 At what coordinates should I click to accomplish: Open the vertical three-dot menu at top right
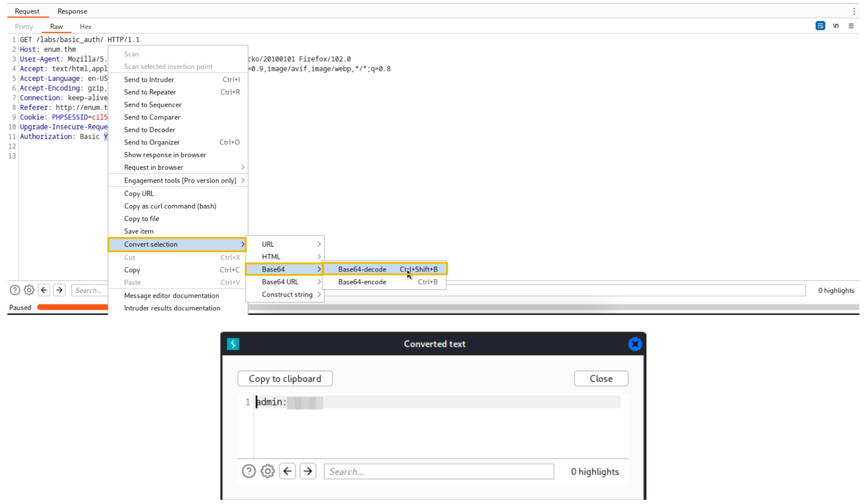(x=854, y=11)
